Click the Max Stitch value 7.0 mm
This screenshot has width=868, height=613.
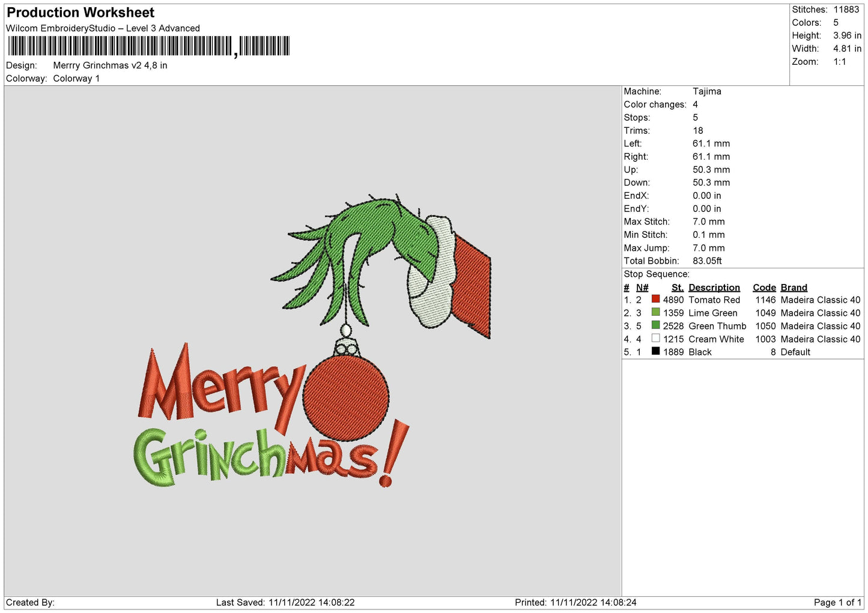709,222
